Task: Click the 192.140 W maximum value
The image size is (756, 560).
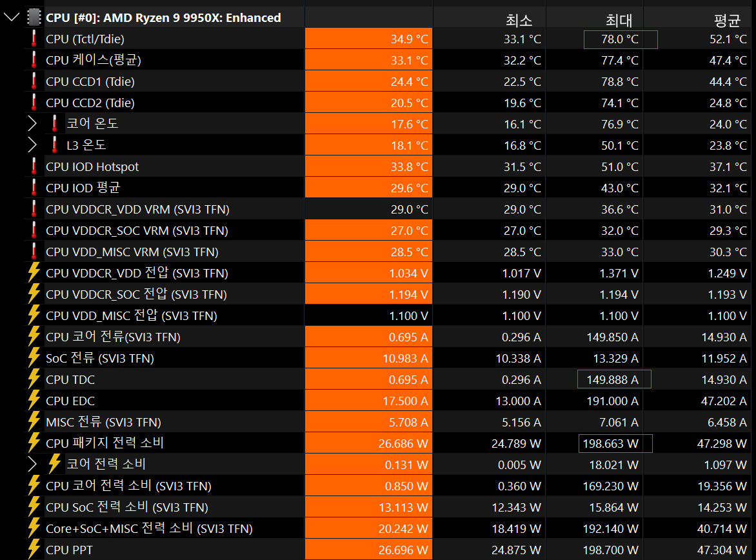Action: [x=611, y=528]
